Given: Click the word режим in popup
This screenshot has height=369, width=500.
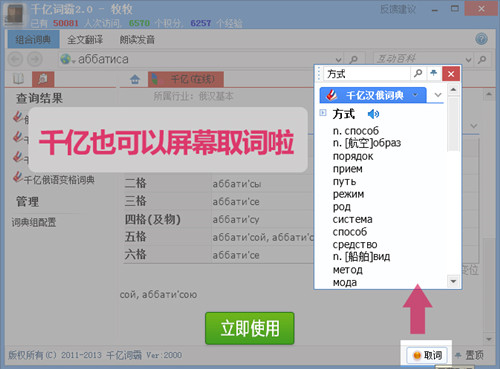Looking at the screenshot, I should click(x=348, y=194).
